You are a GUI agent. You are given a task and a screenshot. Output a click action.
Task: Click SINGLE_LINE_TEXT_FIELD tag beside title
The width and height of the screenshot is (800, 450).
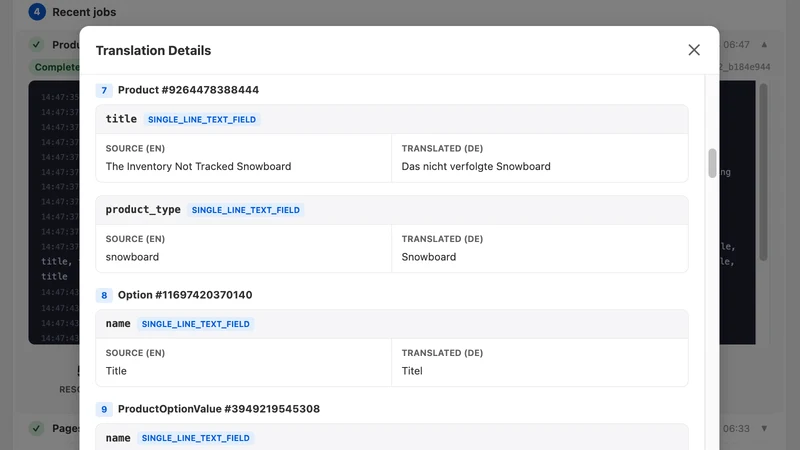click(x=202, y=119)
